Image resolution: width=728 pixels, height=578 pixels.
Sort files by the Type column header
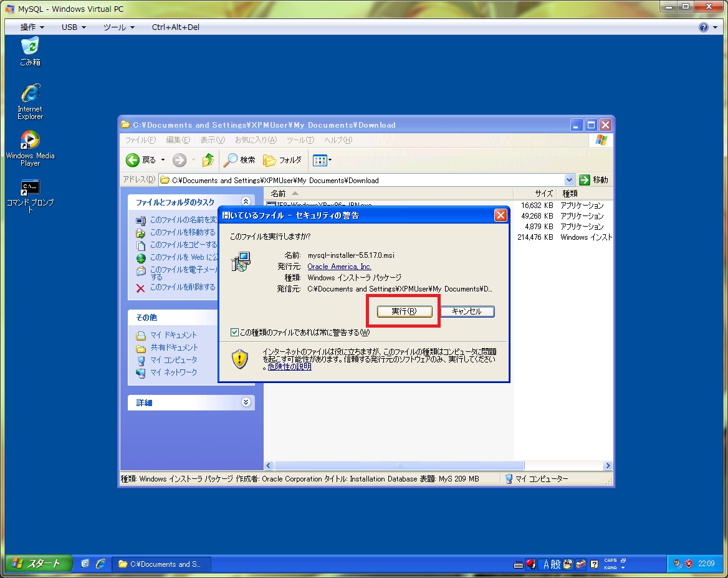pyautogui.click(x=585, y=194)
